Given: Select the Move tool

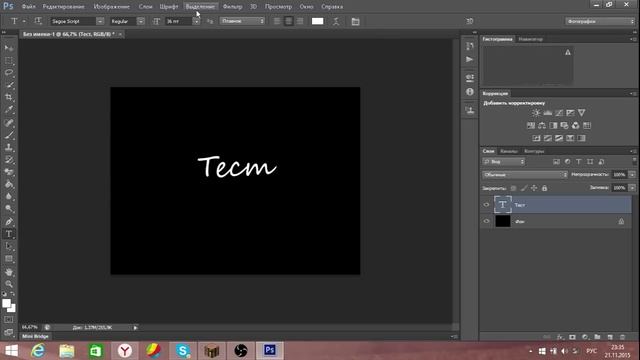Looking at the screenshot, I should pyautogui.click(x=9, y=48).
